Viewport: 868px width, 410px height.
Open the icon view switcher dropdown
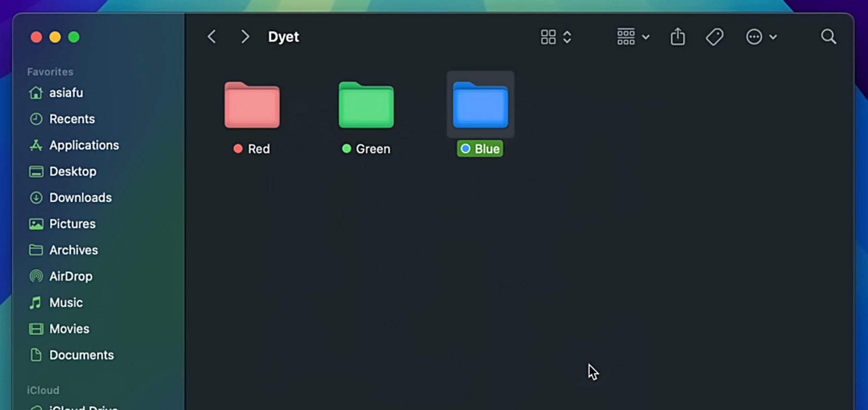click(556, 37)
